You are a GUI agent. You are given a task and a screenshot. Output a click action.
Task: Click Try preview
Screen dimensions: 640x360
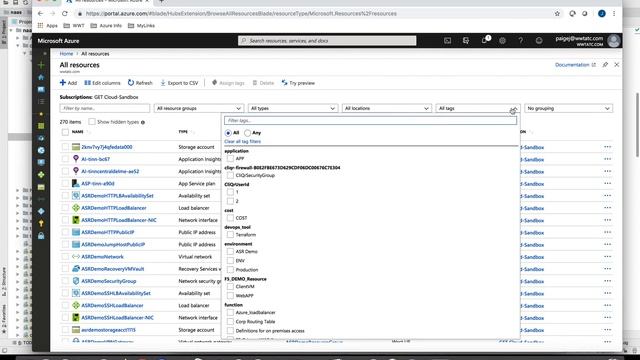298,83
